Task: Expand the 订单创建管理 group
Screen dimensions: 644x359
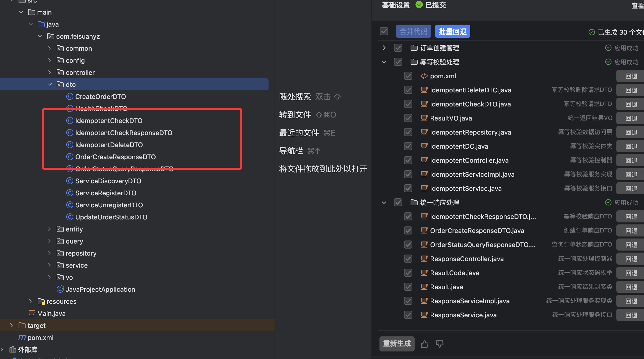Action: click(384, 48)
